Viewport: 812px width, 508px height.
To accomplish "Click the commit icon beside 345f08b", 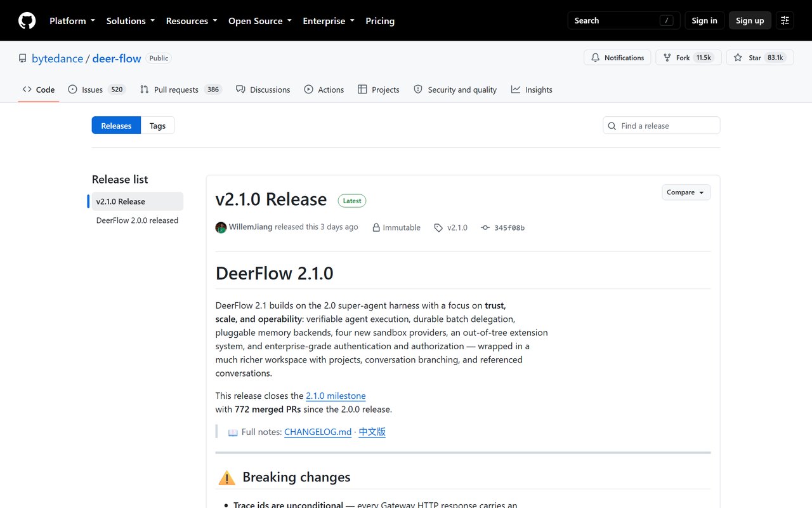I will (485, 227).
